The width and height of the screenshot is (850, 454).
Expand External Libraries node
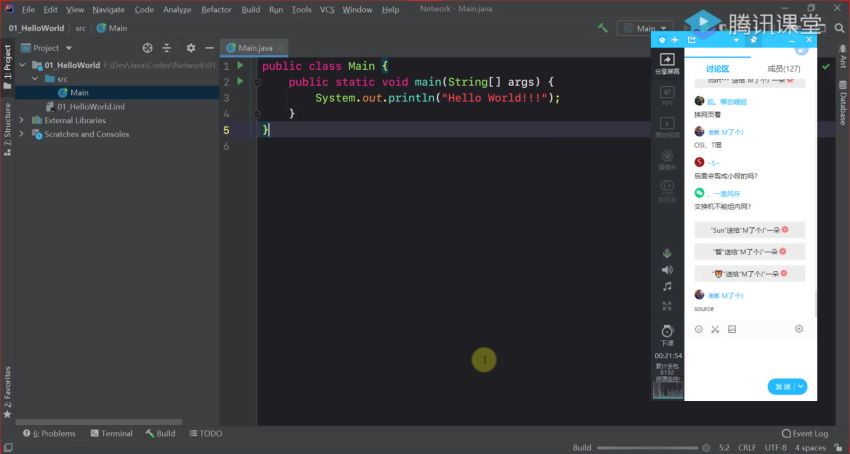pos(22,120)
